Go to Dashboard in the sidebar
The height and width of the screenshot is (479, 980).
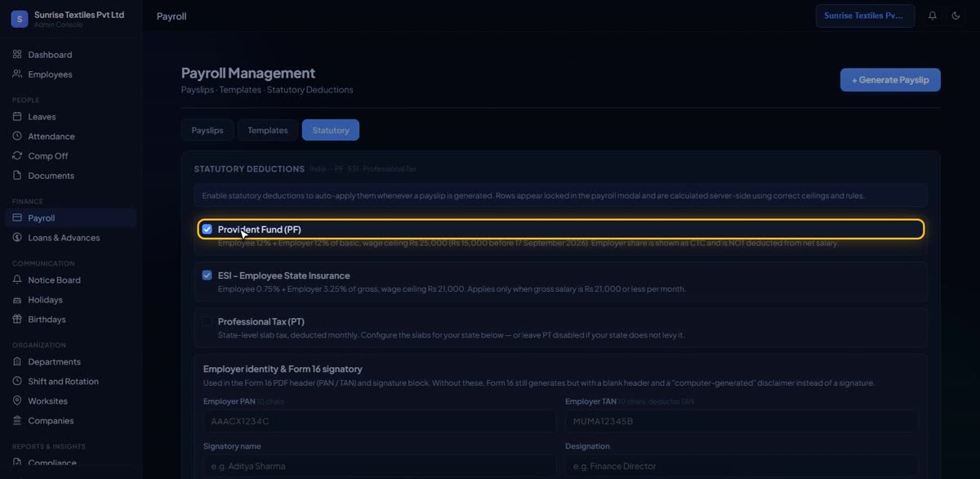(70, 55)
